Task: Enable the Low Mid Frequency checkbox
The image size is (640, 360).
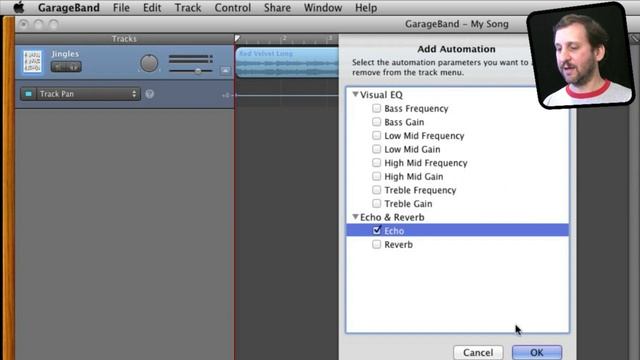Action: tap(376, 135)
